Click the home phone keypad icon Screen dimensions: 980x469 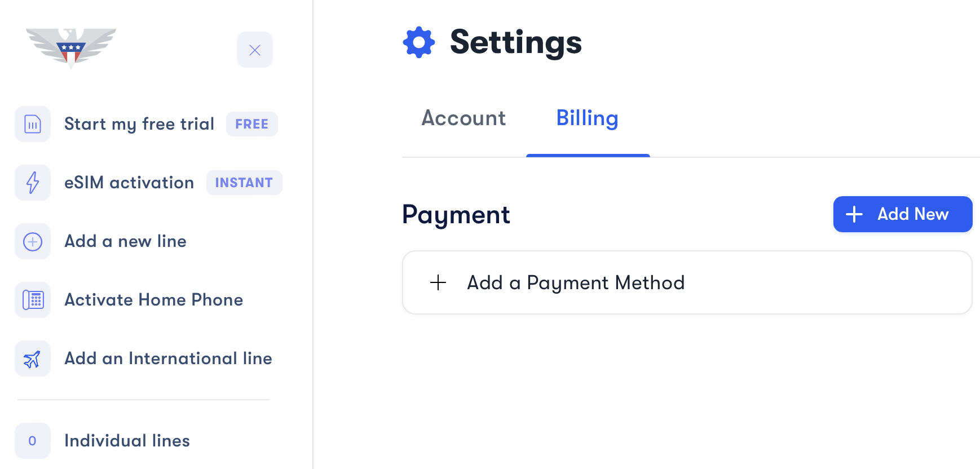pyautogui.click(x=33, y=300)
